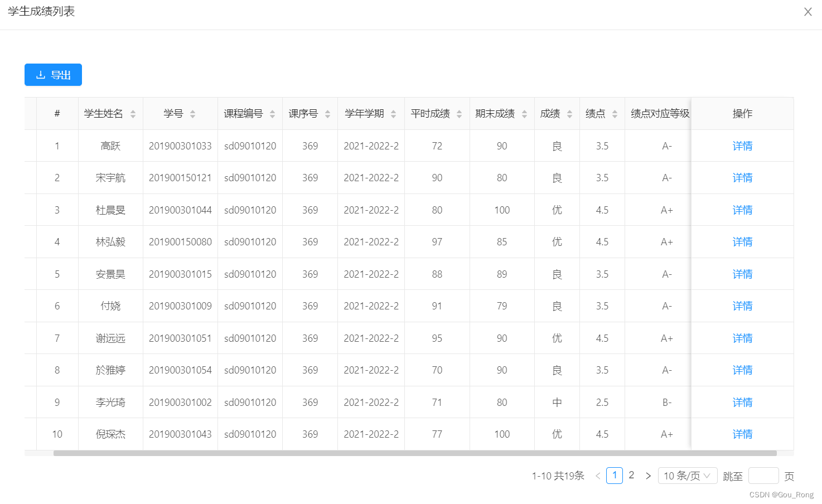Image resolution: width=822 pixels, height=504 pixels.
Task: Sort by 期末成绩 column sort icon
Action: click(x=524, y=114)
